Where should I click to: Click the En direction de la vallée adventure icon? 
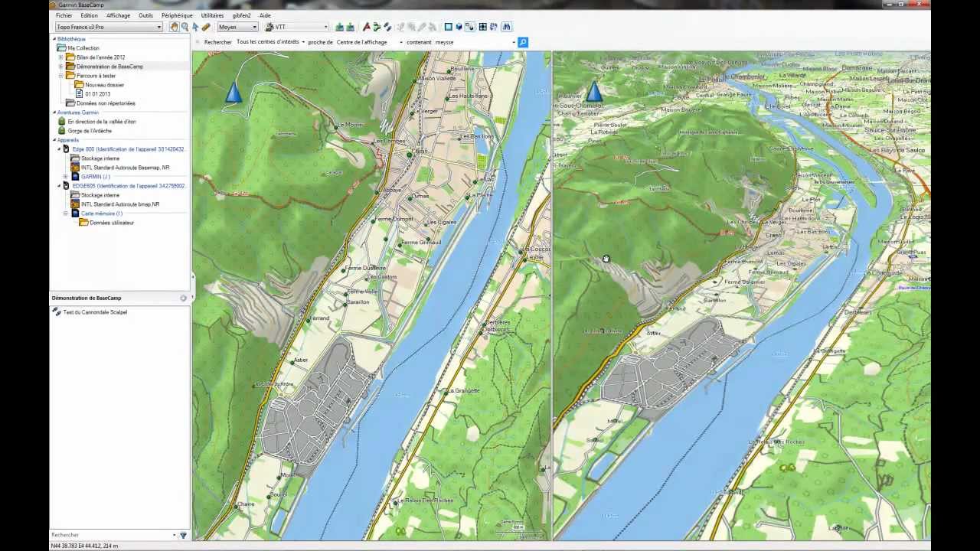coord(62,122)
